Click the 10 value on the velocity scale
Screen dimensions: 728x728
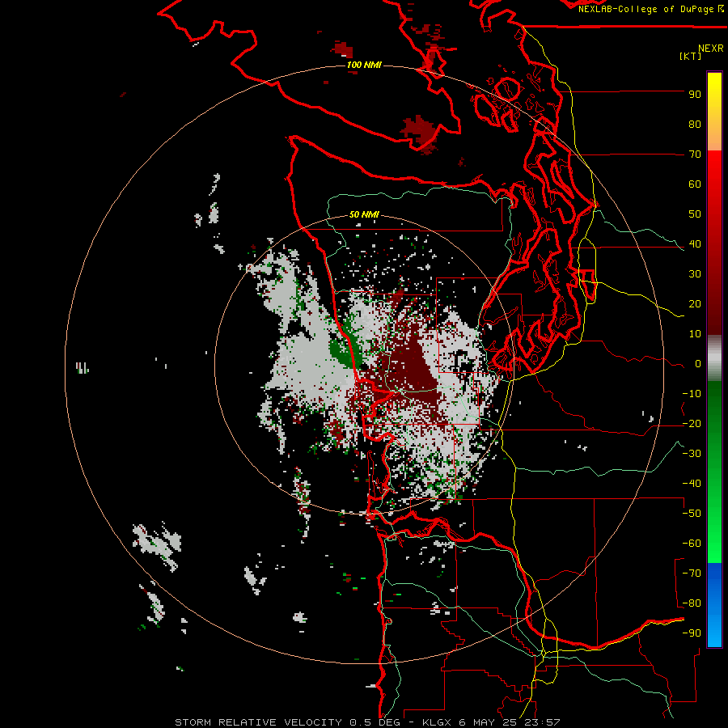click(x=695, y=334)
